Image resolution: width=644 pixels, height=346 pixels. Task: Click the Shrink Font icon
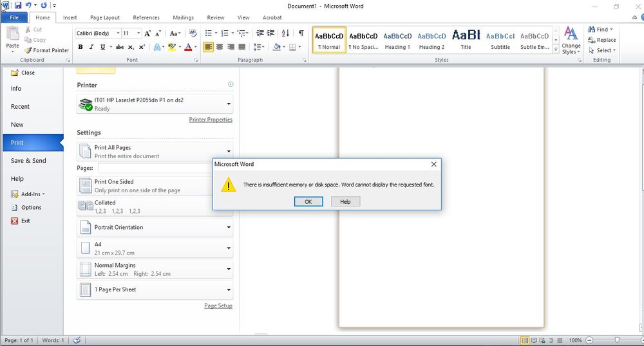pos(158,33)
